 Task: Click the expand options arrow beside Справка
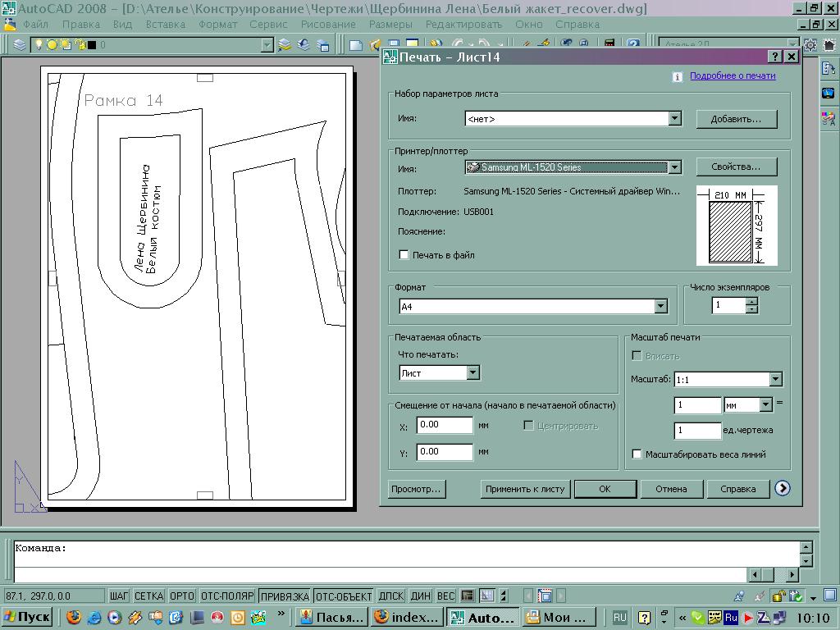point(783,489)
